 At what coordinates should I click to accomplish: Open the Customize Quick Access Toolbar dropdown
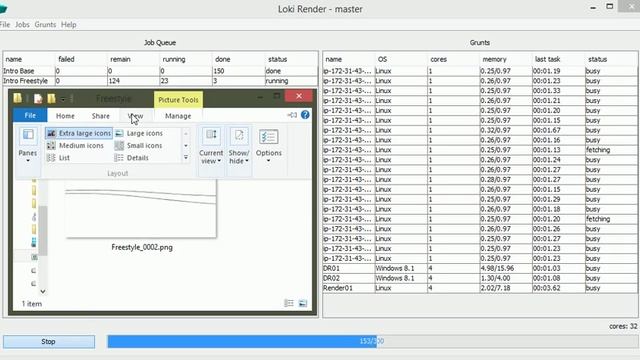[63, 99]
